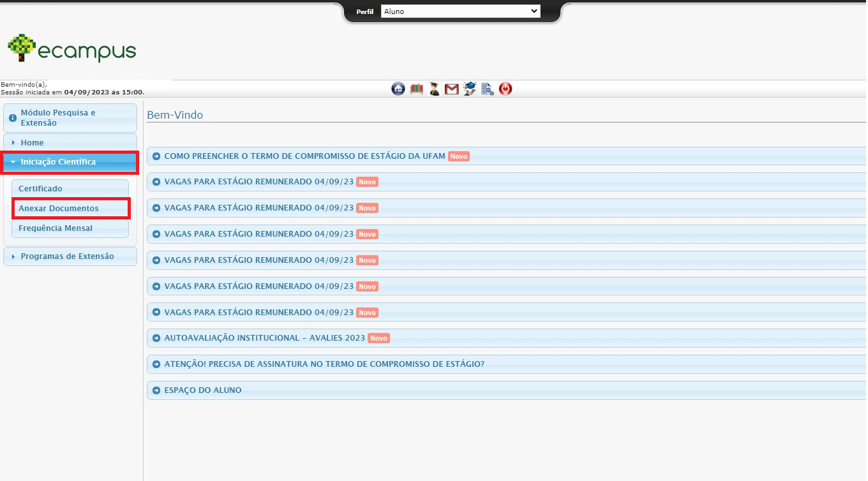Click the red power logout icon

click(505, 89)
